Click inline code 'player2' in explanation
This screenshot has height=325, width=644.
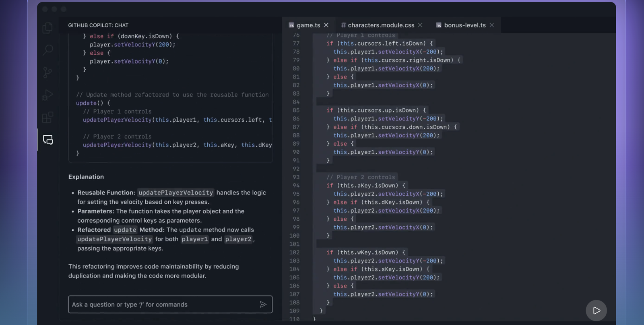point(238,239)
